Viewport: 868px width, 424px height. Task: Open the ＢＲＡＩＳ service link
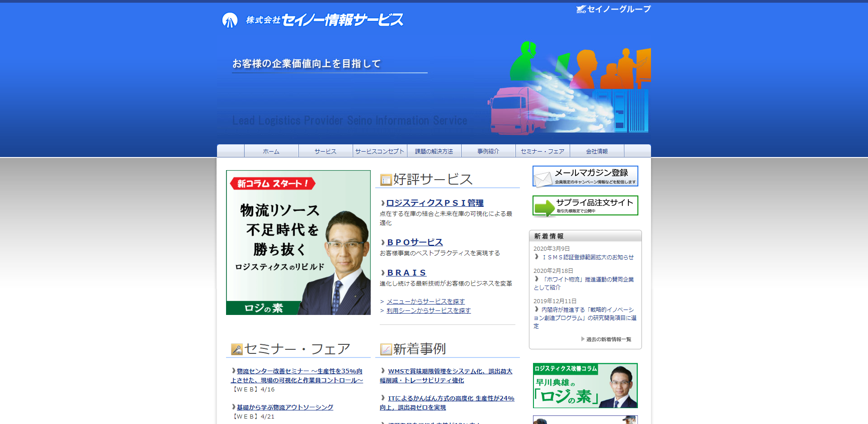[x=407, y=272]
